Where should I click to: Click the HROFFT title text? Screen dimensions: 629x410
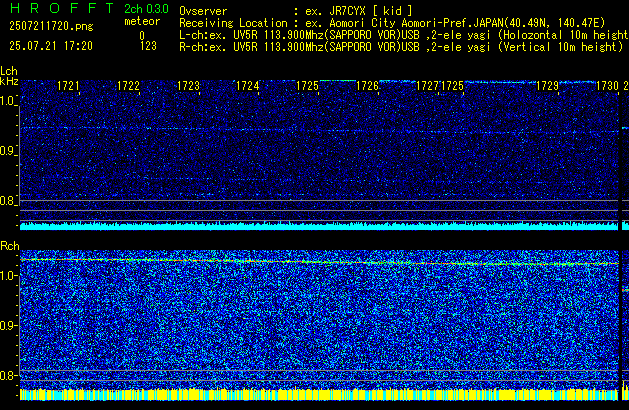62,8
